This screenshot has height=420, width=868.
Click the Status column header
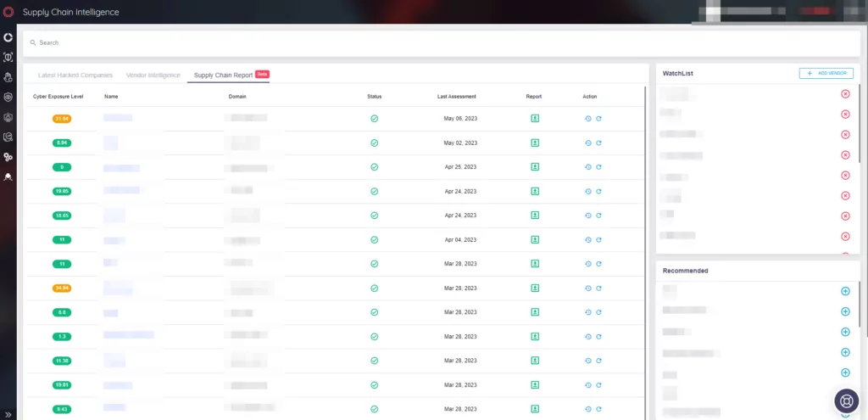coord(374,97)
